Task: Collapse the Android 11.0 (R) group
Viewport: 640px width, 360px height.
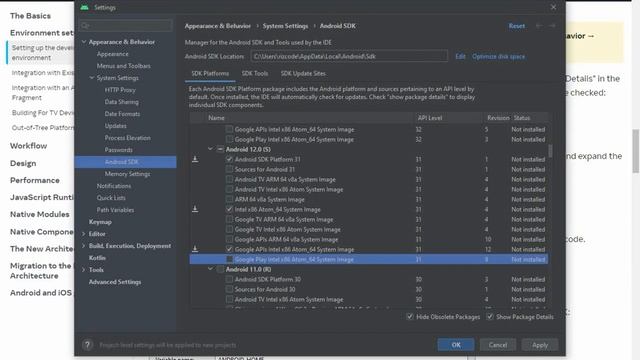Action: (211, 269)
